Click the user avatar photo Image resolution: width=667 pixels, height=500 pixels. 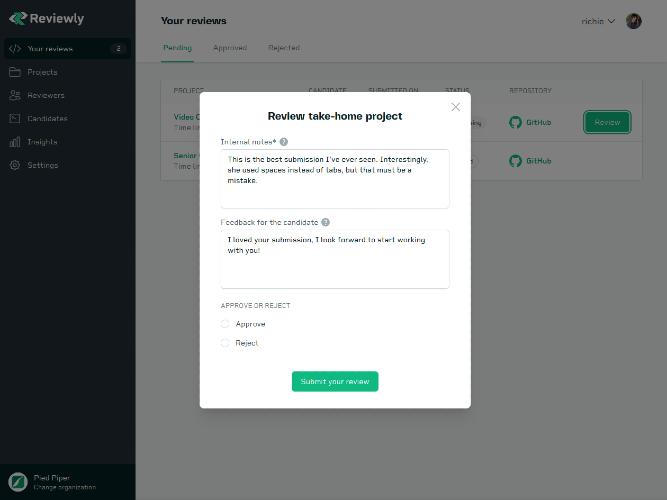pos(633,21)
